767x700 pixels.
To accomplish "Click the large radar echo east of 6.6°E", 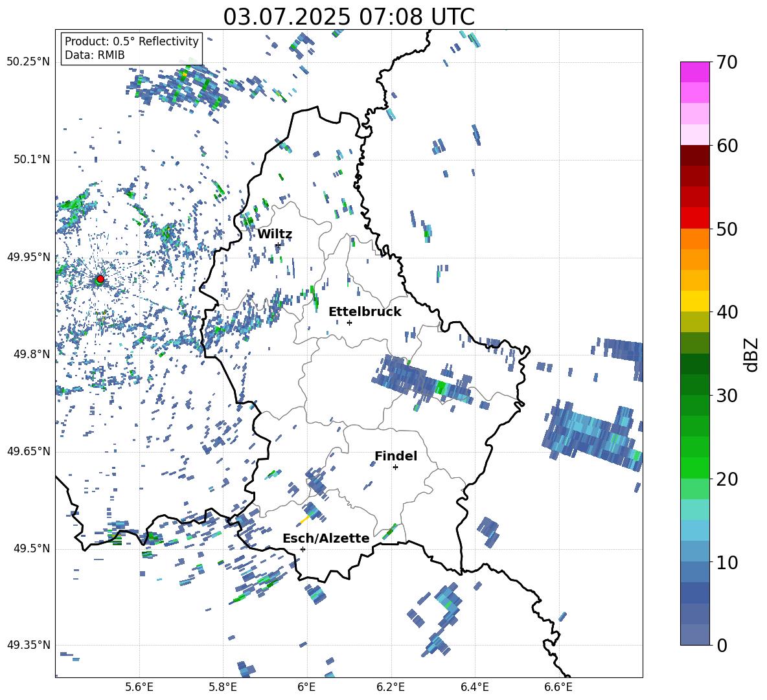I will coord(593,435).
